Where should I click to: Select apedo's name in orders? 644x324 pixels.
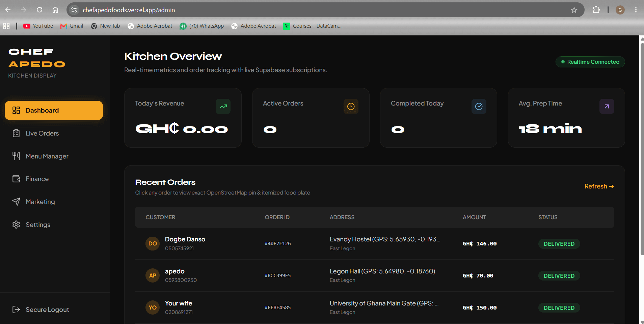pyautogui.click(x=175, y=271)
